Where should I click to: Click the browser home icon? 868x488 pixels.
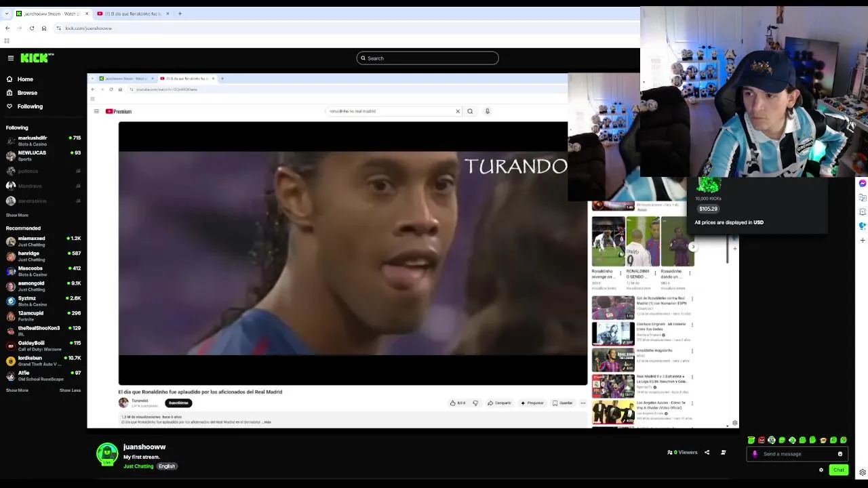(x=44, y=28)
